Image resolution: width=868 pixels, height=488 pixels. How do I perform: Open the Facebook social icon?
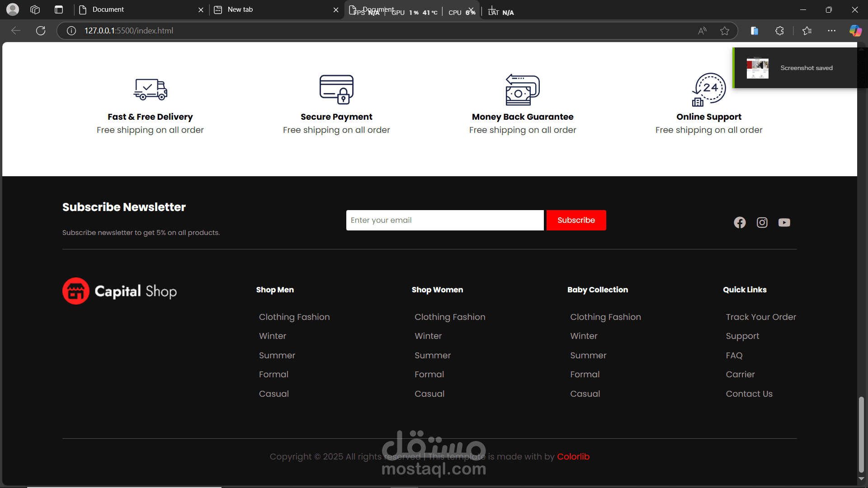coord(740,222)
